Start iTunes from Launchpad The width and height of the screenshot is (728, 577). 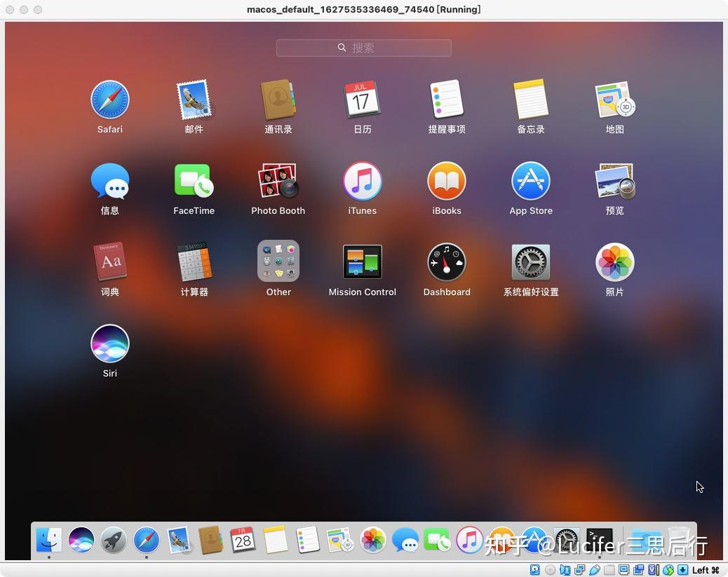click(x=363, y=180)
